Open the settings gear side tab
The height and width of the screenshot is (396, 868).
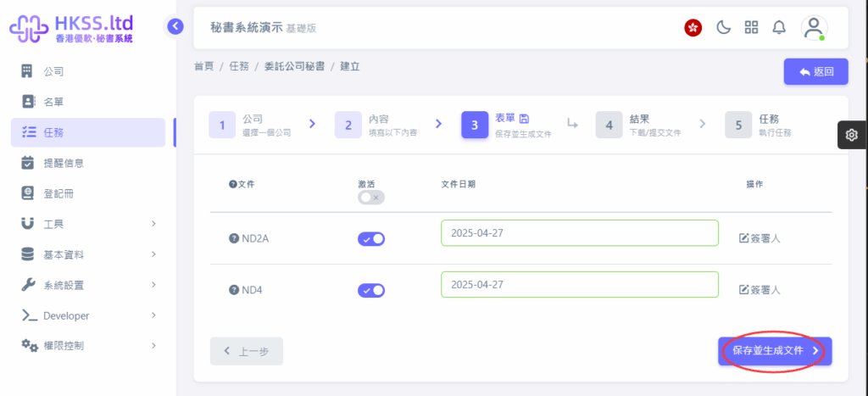[851, 135]
